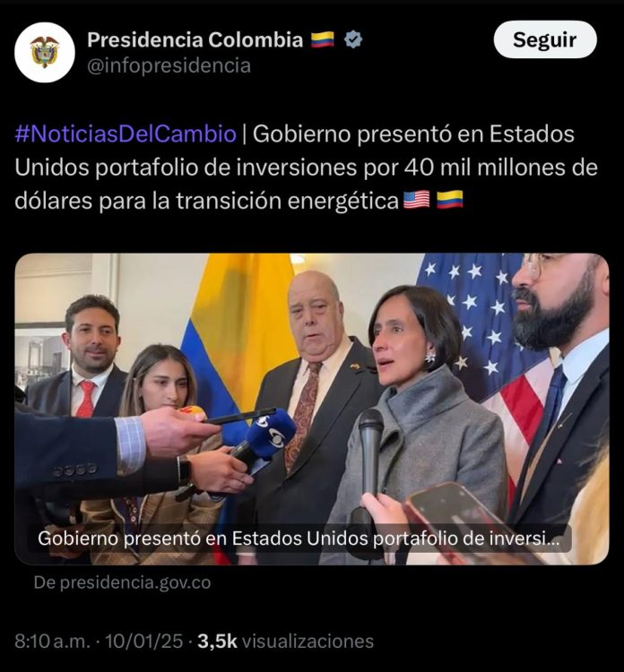Screen dimensions: 624x672
Task: Open the @infopresidencia handle
Action: (x=169, y=65)
